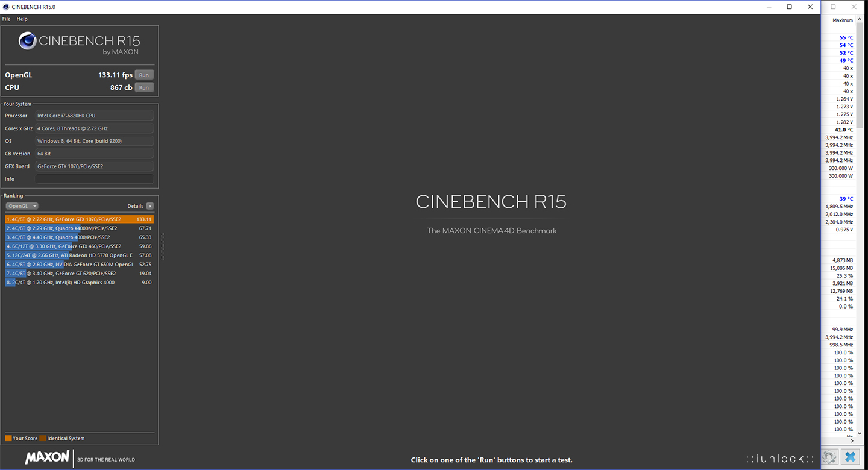Click the panel splitter grip beside Ranking
Viewport: 868px width, 470px height.
point(162,247)
